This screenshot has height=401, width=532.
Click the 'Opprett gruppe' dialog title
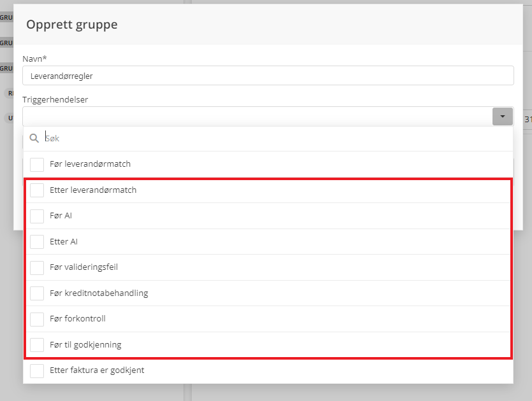click(71, 25)
